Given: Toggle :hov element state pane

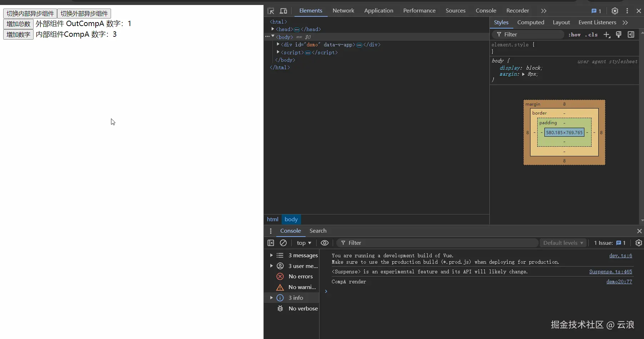Looking at the screenshot, I should tap(574, 35).
